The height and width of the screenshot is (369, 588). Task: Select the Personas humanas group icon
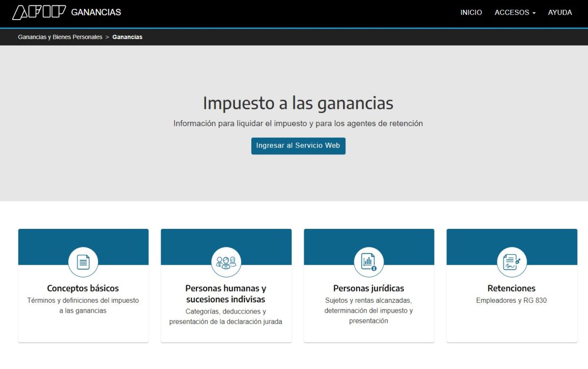pyautogui.click(x=226, y=262)
